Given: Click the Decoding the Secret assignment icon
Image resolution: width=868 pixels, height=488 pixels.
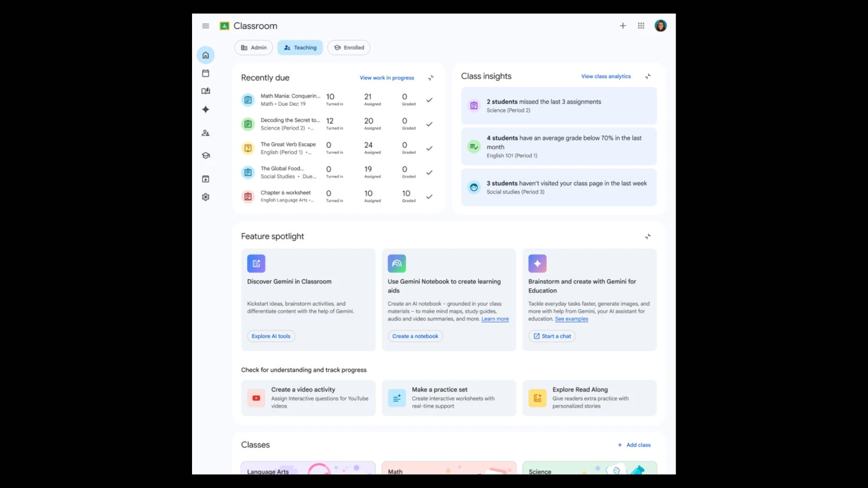Looking at the screenshot, I should 248,124.
